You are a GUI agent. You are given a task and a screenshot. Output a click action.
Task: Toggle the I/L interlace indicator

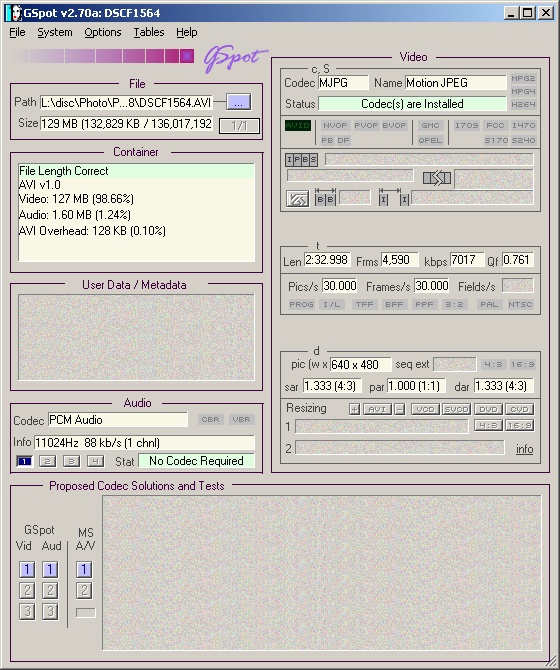(332, 305)
